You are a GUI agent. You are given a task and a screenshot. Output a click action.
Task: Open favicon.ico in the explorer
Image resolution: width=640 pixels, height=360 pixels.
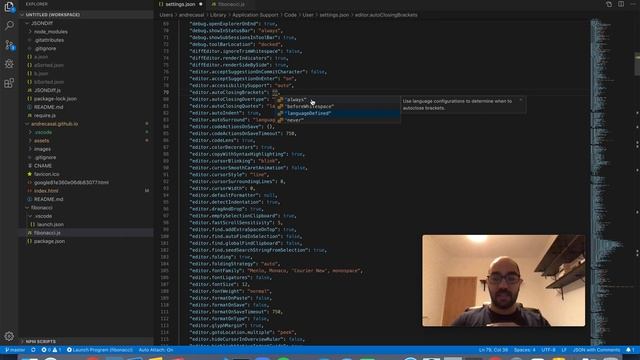[x=46, y=174]
